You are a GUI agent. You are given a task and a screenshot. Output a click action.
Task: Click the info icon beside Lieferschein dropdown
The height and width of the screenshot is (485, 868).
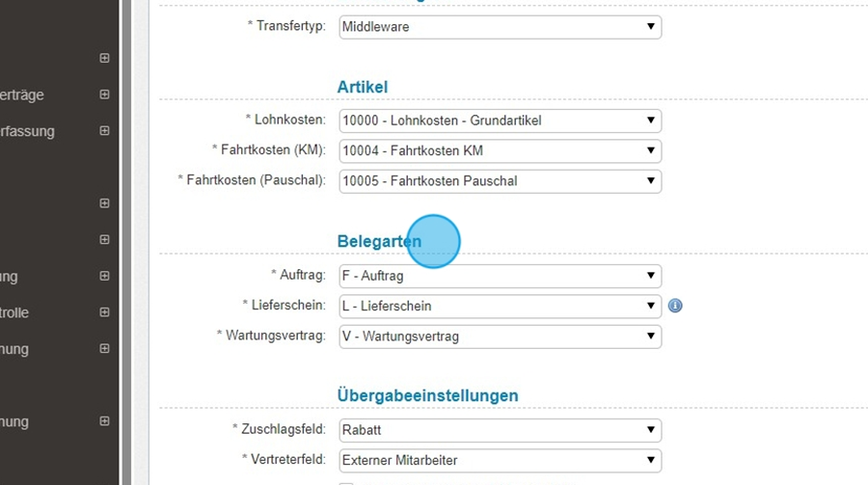coord(675,306)
